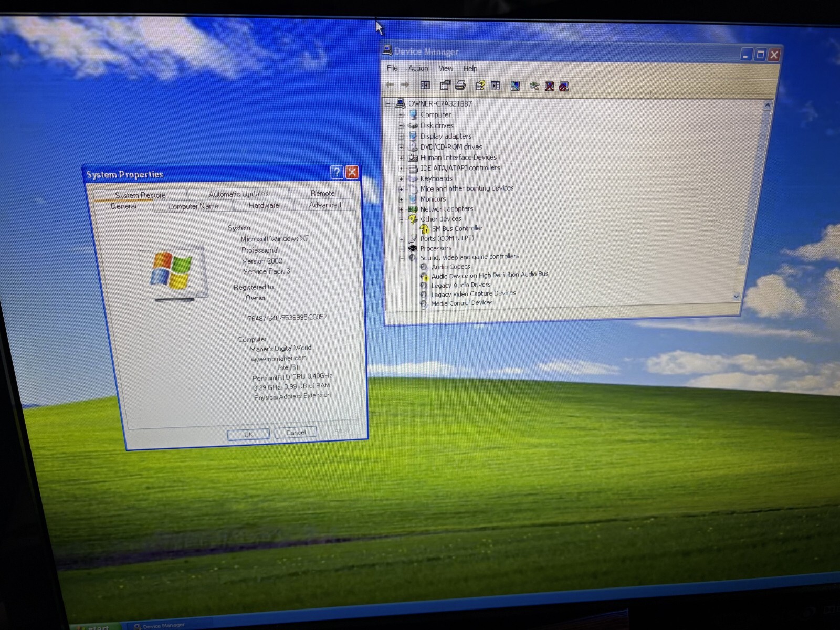Click the help question mark in System Properties title bar
840x630 pixels.
[x=337, y=172]
